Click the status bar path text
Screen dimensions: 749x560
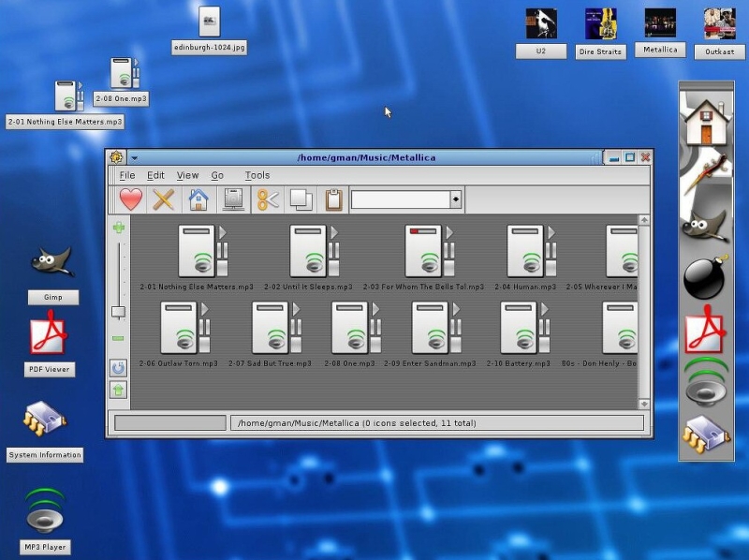357,423
